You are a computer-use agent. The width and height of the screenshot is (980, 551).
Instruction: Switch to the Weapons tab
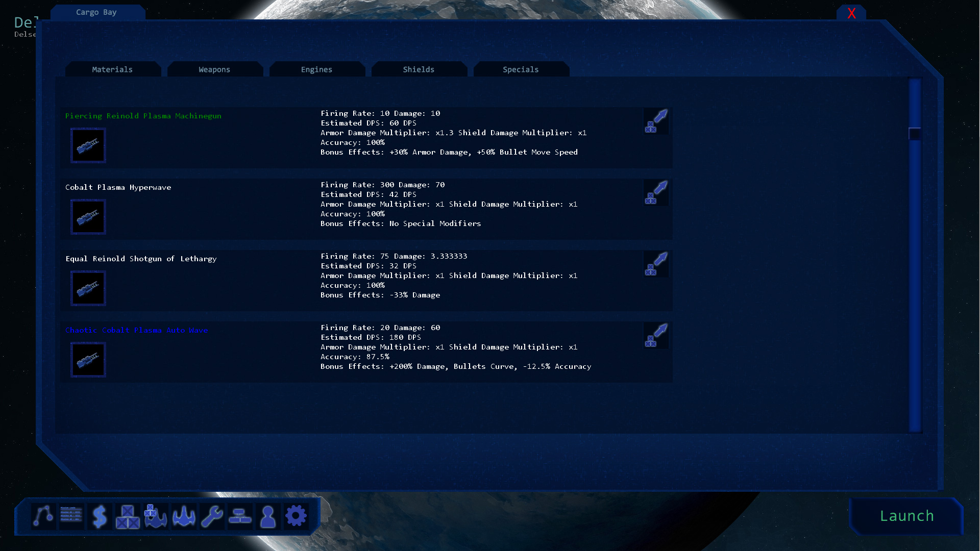(215, 69)
